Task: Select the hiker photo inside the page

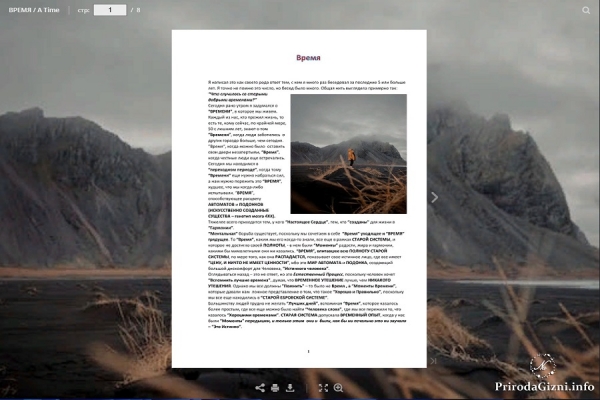Action: pos(349,154)
